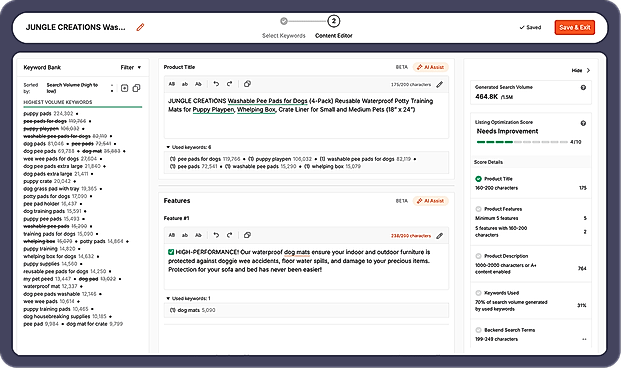The image size is (621, 368).
Task: Apply uppercase AB in Product Title toolbar
Action: tap(172, 84)
